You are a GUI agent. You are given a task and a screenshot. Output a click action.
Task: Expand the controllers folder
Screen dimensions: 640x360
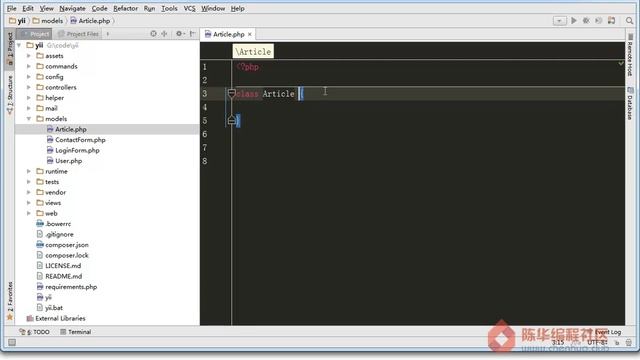[x=29, y=87]
